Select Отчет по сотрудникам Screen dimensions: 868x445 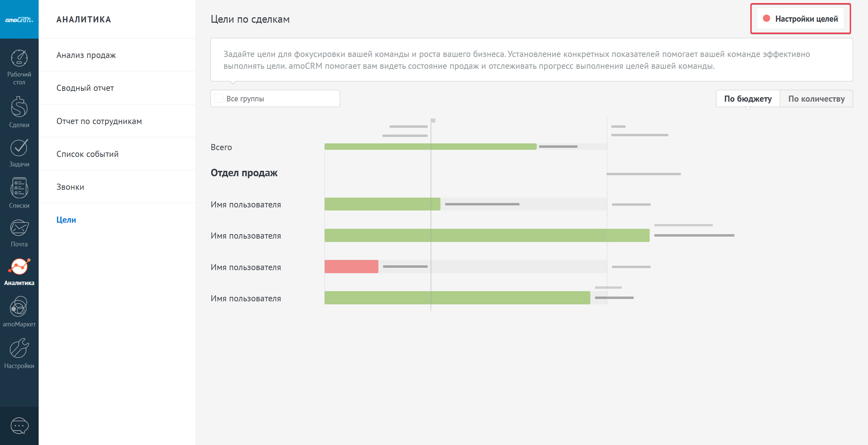(x=99, y=121)
